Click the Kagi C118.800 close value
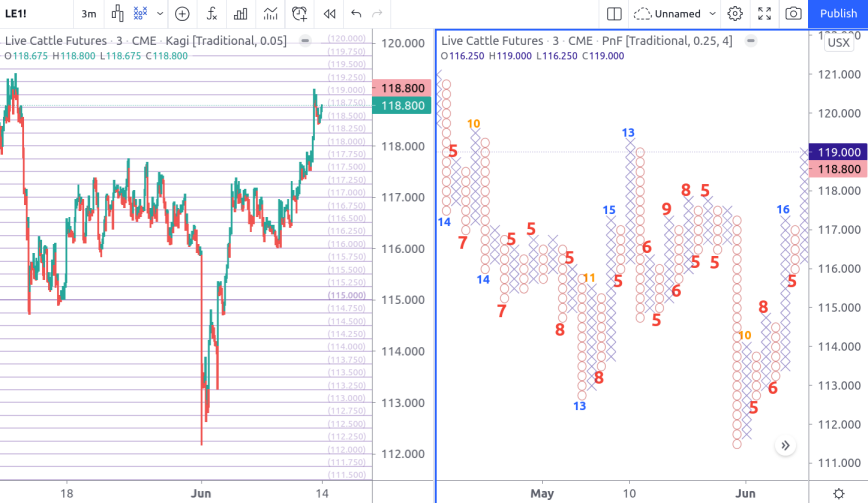The width and height of the screenshot is (868, 503). tap(167, 56)
